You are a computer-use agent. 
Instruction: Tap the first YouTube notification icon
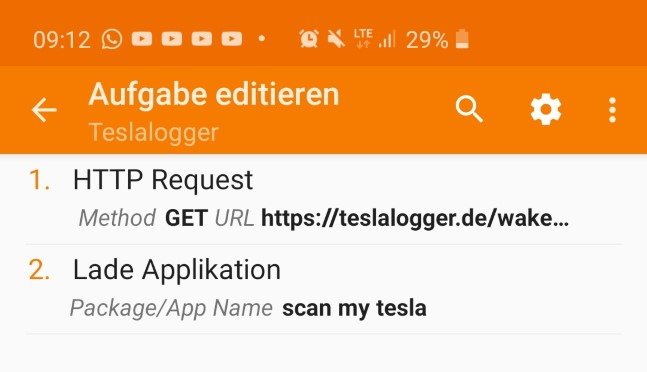click(142, 39)
